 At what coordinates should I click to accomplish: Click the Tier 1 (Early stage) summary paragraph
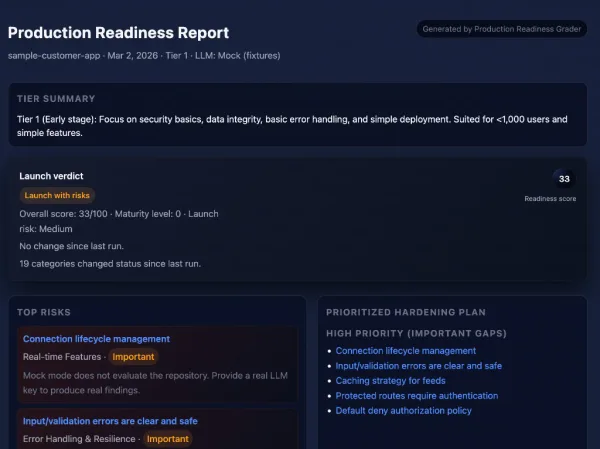pos(292,126)
